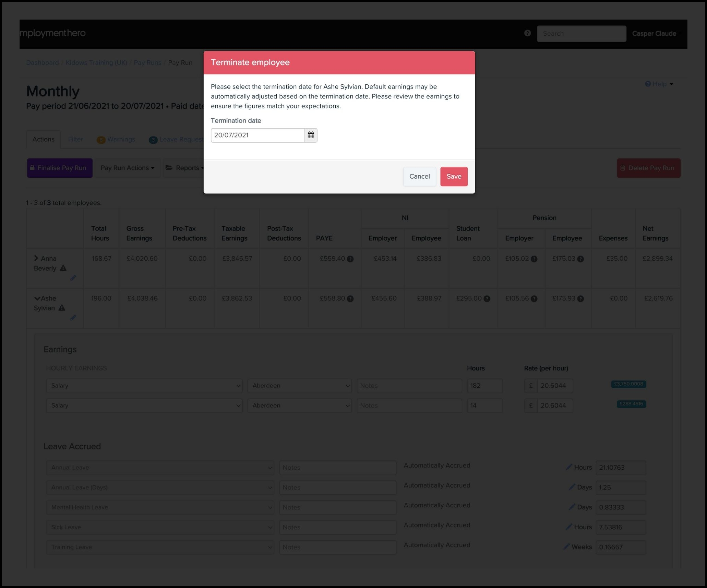Image resolution: width=707 pixels, height=588 pixels.
Task: Click the Student Loan info icon for Ashe
Action: tap(487, 299)
